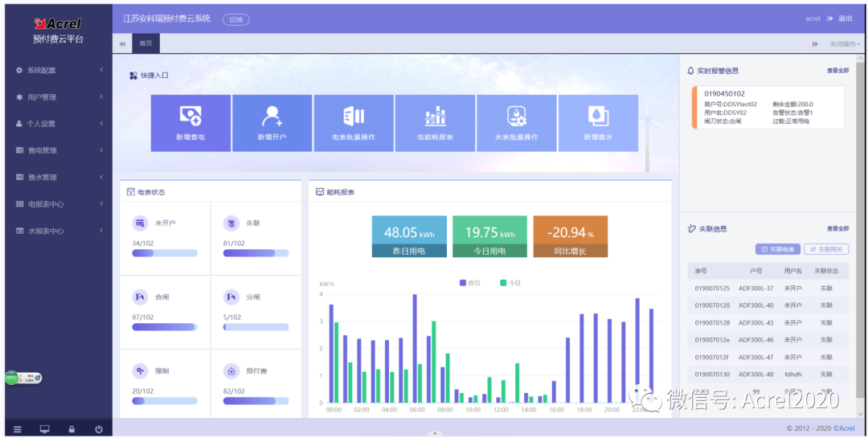Click the power icon at sidebar bottom

coord(98,429)
